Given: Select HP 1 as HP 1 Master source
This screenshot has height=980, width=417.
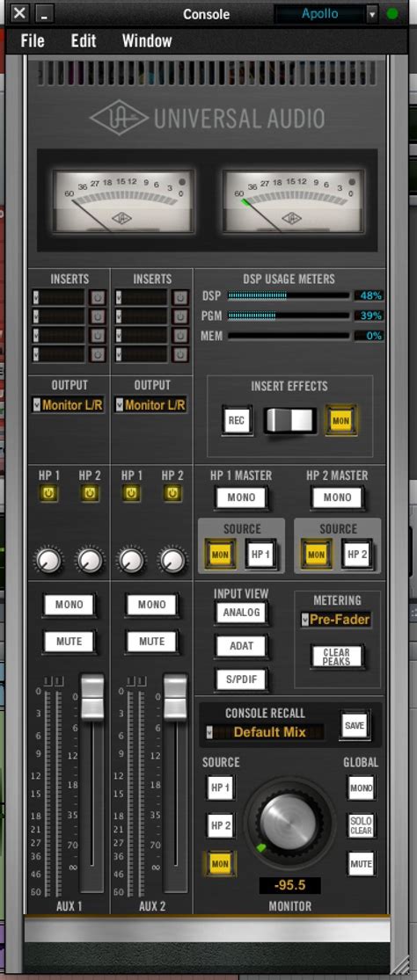Looking at the screenshot, I should 260,555.
